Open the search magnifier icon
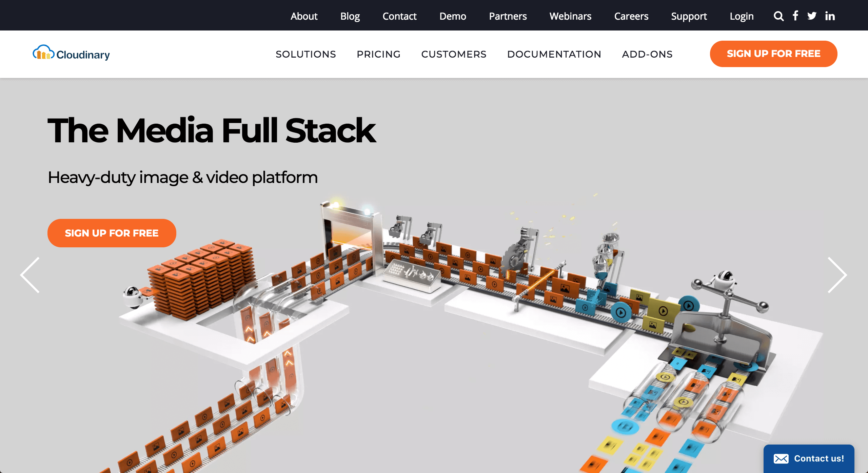This screenshot has width=868, height=473. [x=778, y=16]
